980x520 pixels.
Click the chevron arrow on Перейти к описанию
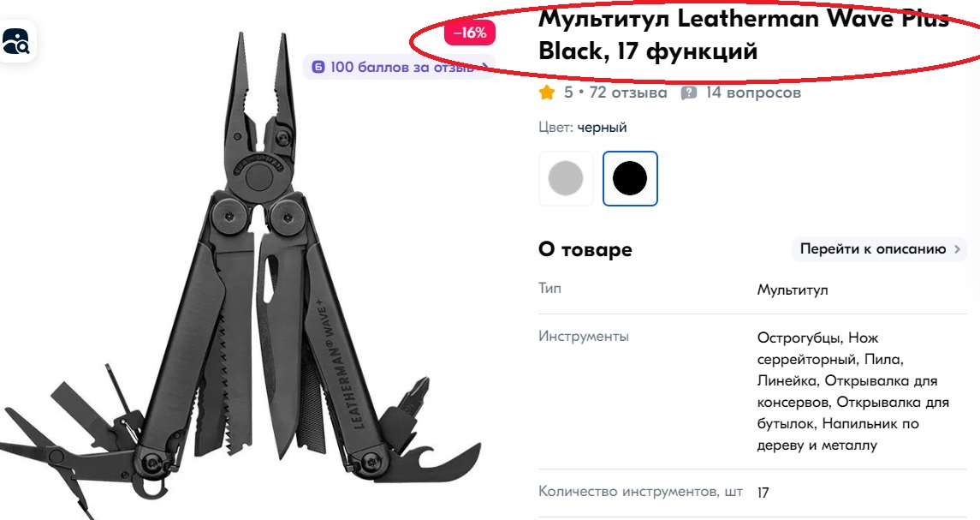pyautogui.click(x=957, y=249)
